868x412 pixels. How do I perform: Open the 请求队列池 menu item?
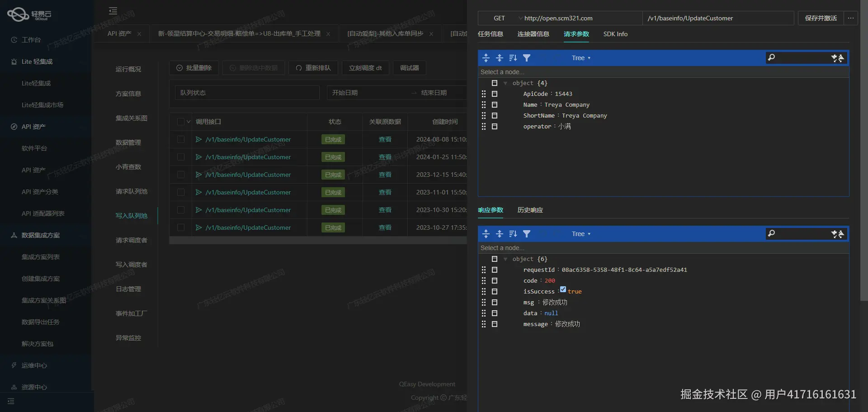coord(132,191)
